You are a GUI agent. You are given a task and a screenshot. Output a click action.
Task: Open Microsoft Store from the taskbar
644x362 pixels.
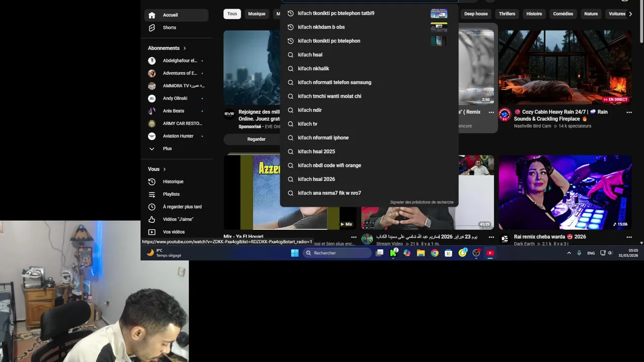pyautogui.click(x=448, y=253)
